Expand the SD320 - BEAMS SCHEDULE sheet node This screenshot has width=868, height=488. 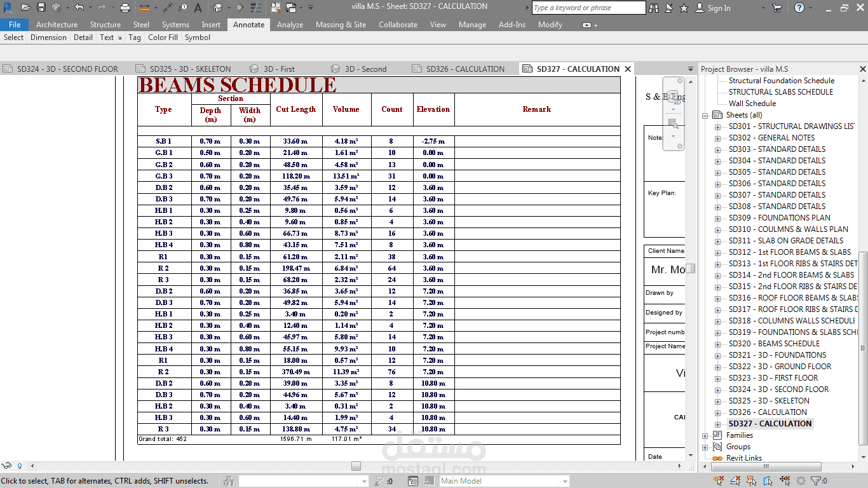718,344
